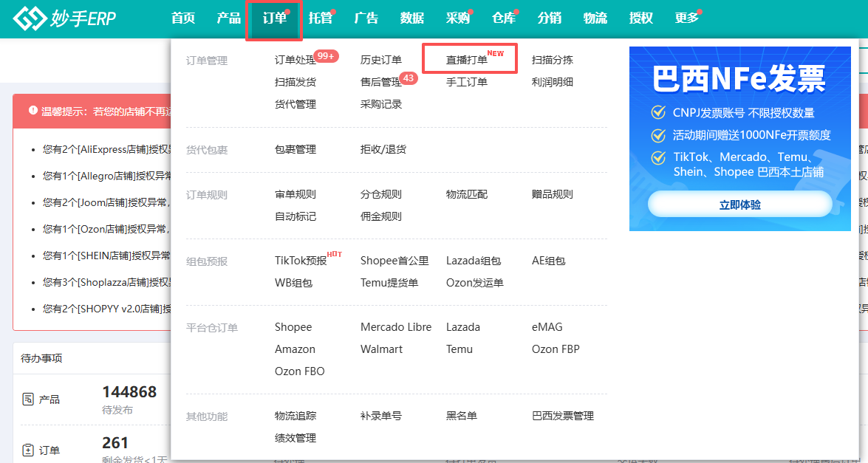Open 佣金规则

tap(381, 216)
